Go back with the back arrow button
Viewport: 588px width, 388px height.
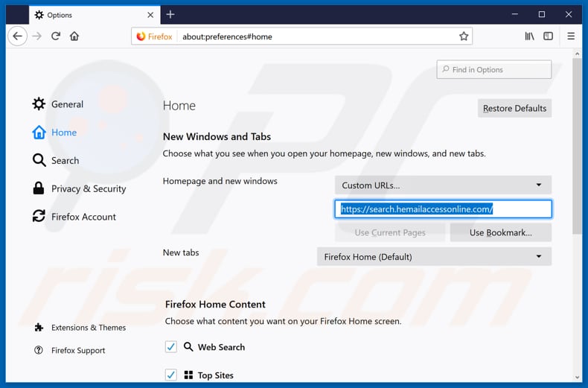pos(17,36)
